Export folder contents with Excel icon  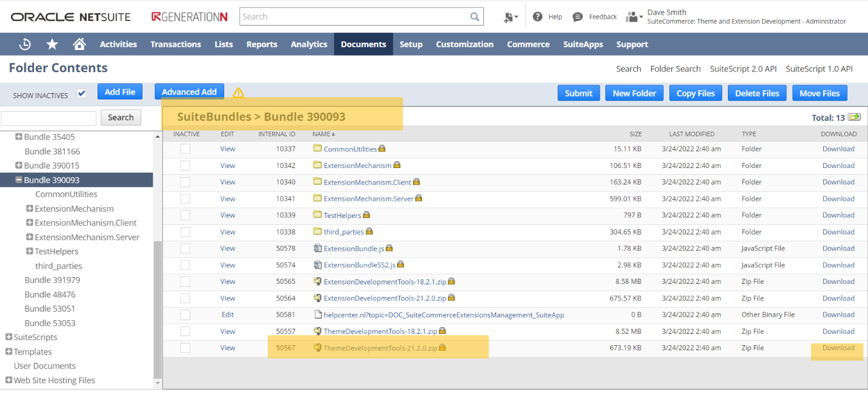tap(855, 116)
